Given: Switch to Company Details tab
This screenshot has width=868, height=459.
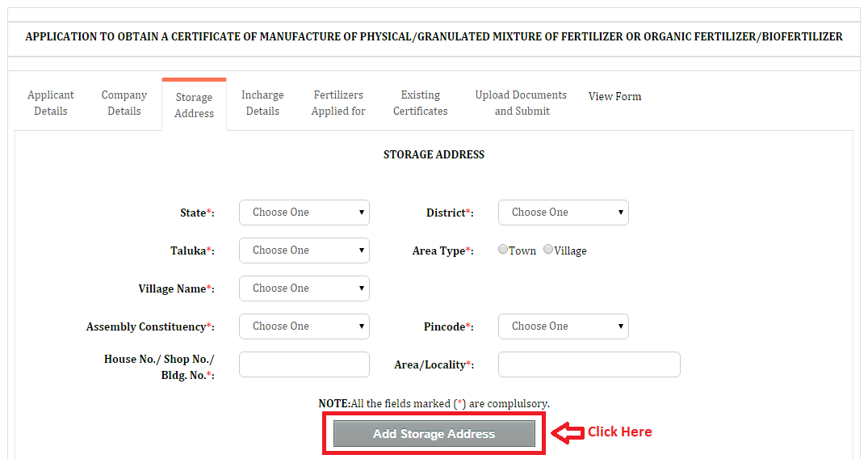Looking at the screenshot, I should pos(124,103).
